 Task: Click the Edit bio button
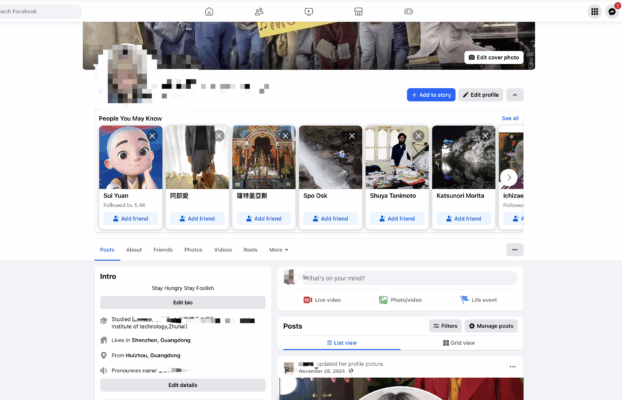pos(183,302)
